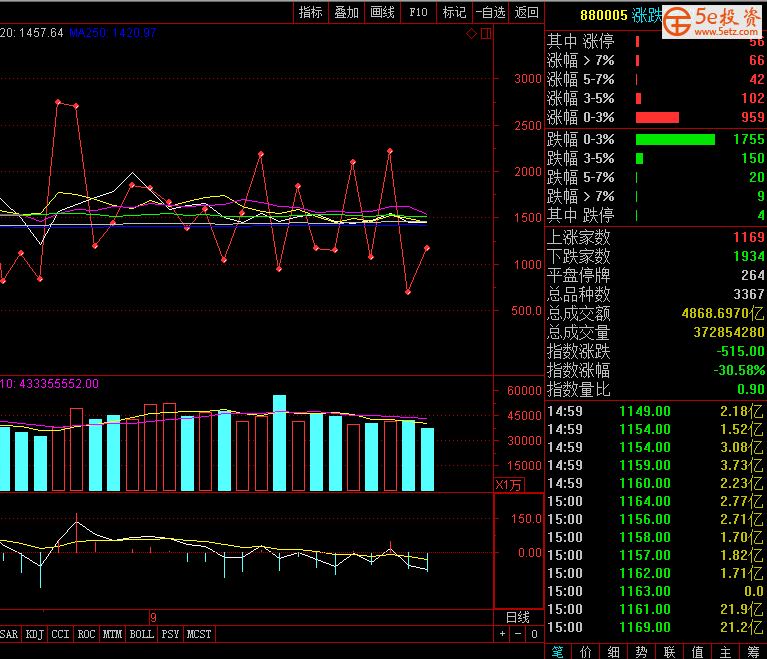
Task: Switch indicator to BOLL
Action: [141, 634]
